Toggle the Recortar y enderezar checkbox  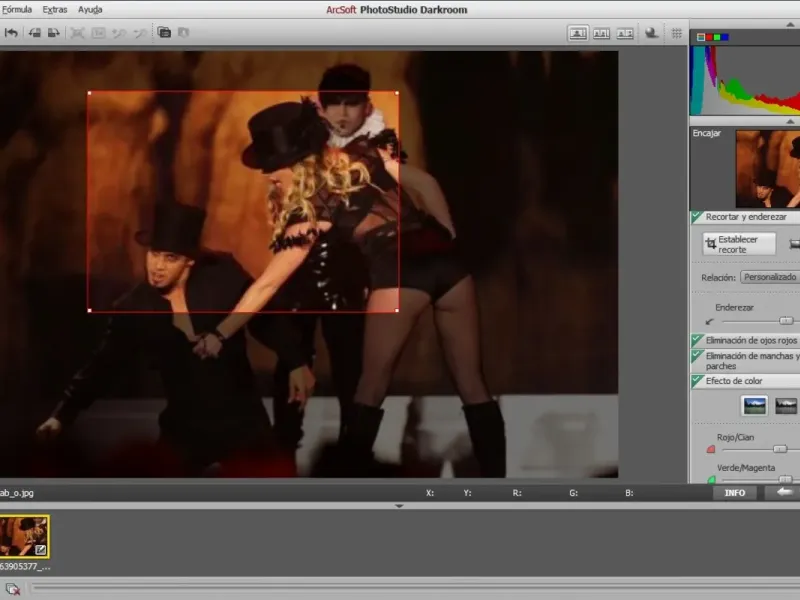[x=697, y=216]
